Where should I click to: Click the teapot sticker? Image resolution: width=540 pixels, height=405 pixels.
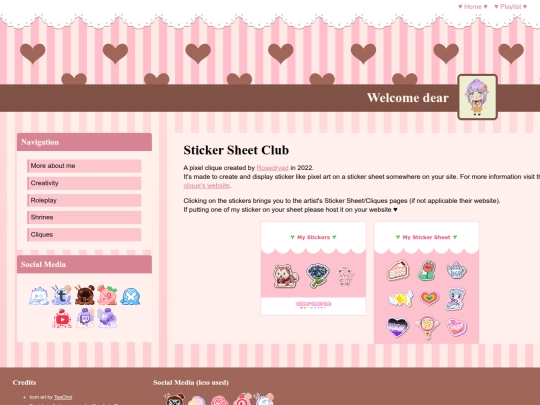tap(456, 270)
